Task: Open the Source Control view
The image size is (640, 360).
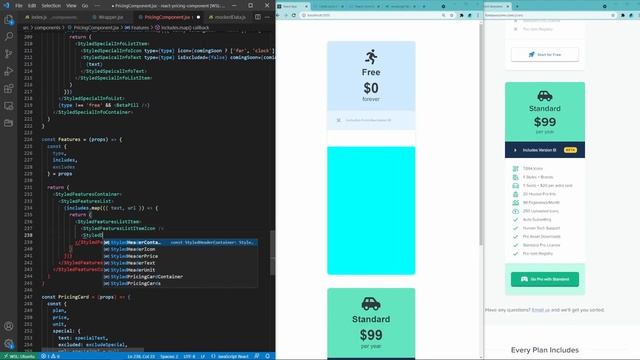Action: (9, 54)
